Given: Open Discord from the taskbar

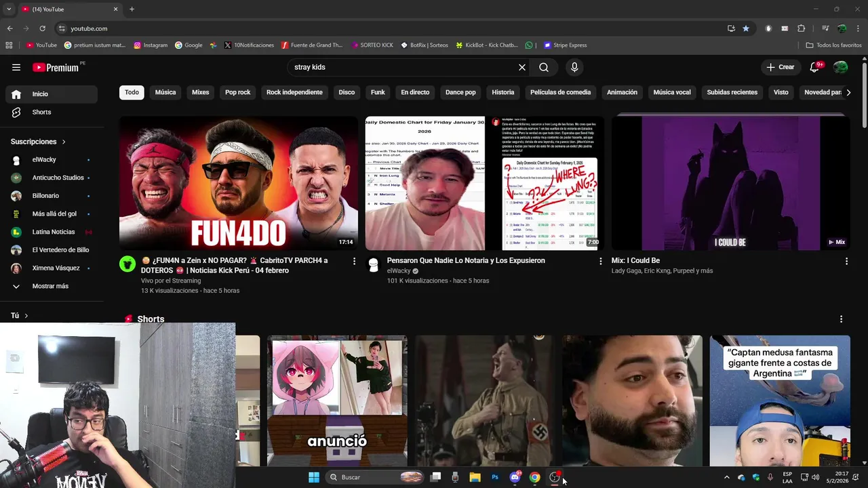Looking at the screenshot, I should (x=515, y=477).
